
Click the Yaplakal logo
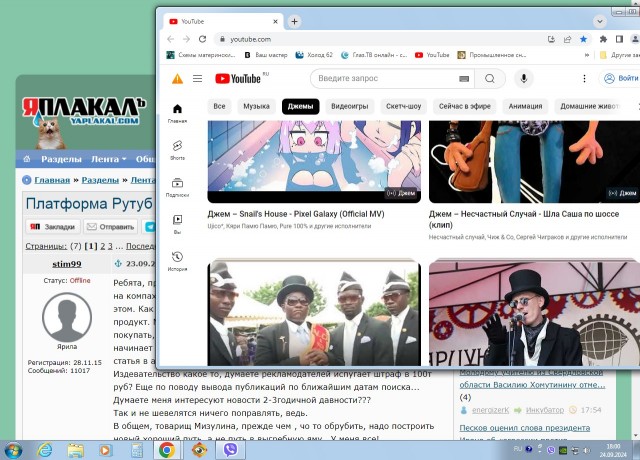pyautogui.click(x=84, y=112)
